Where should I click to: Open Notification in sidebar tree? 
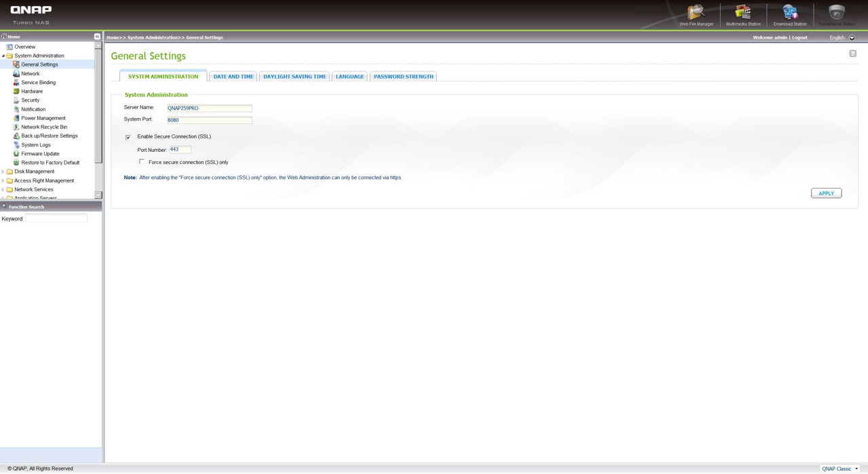pos(33,109)
